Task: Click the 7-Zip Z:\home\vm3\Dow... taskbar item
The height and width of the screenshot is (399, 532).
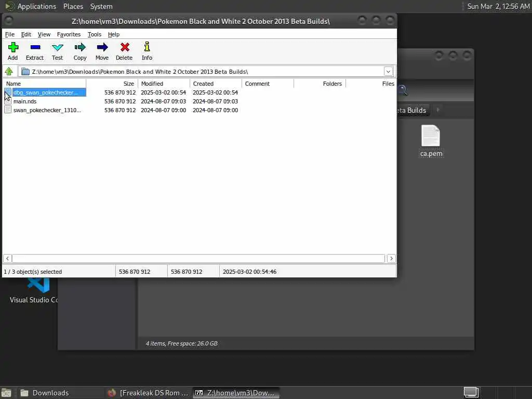Action: (x=236, y=393)
